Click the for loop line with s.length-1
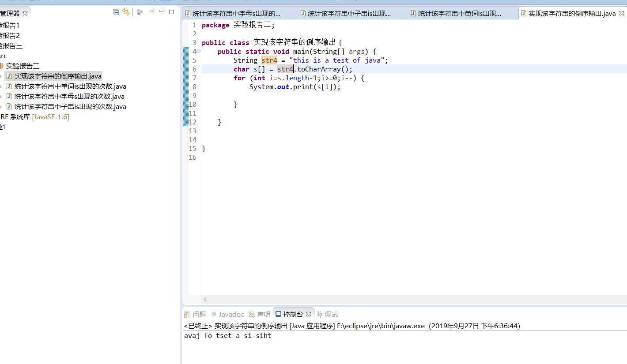The image size is (627, 364). tap(299, 78)
